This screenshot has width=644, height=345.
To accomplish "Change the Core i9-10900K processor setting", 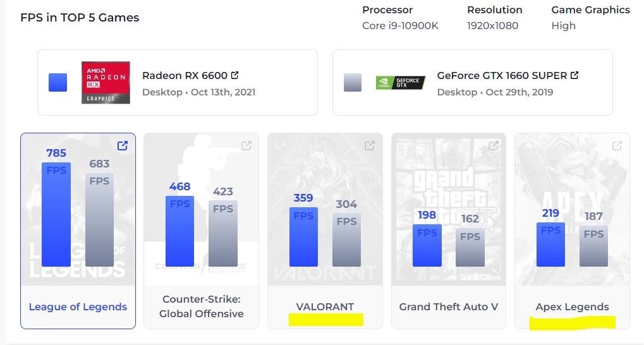I will [400, 25].
